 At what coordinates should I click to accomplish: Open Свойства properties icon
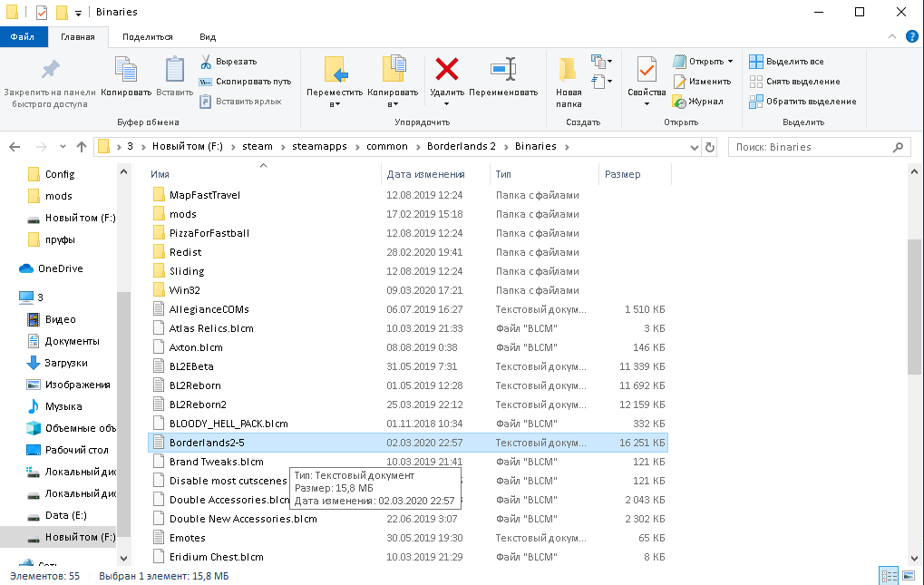pos(647,70)
